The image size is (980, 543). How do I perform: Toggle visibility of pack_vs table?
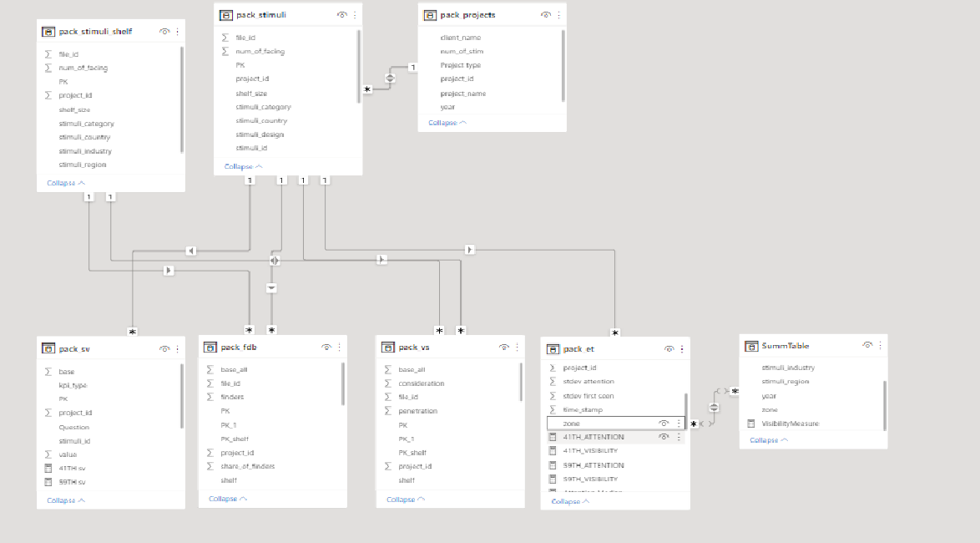pyautogui.click(x=503, y=348)
